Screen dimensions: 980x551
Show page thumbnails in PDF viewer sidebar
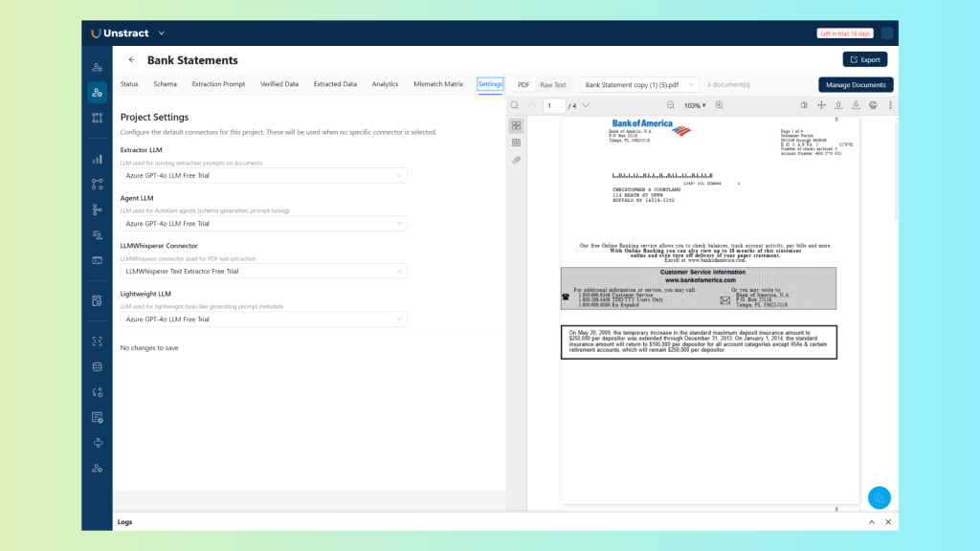coord(516,125)
